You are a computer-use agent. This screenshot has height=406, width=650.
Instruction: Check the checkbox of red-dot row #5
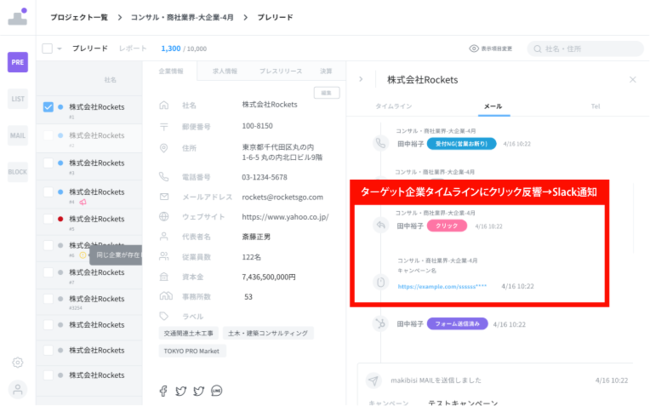point(48,219)
